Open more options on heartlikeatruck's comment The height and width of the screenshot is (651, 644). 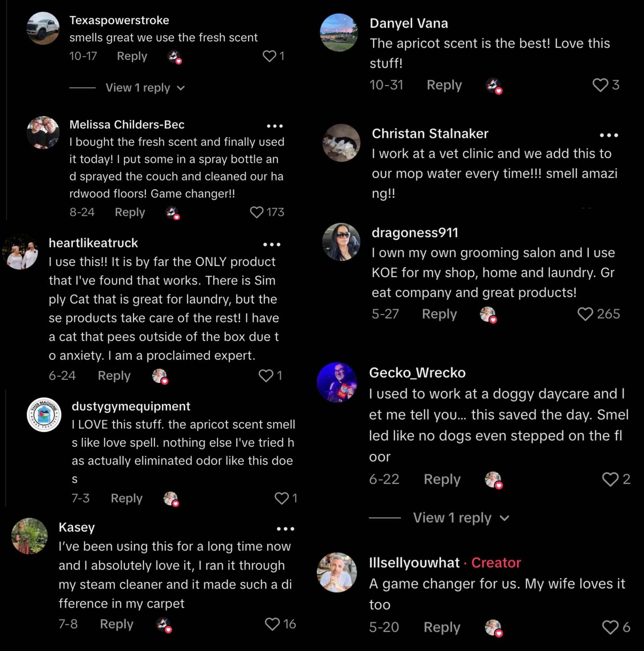coord(272,244)
